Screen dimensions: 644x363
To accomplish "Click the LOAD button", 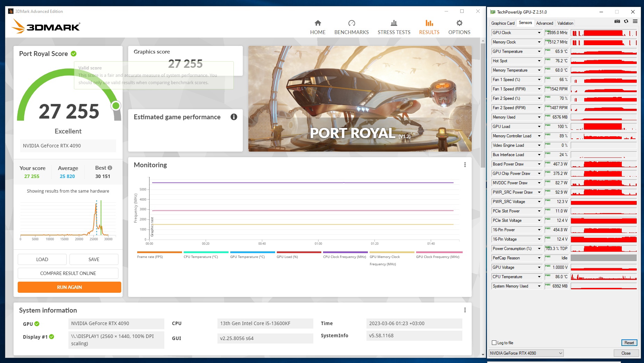I will [x=42, y=259].
